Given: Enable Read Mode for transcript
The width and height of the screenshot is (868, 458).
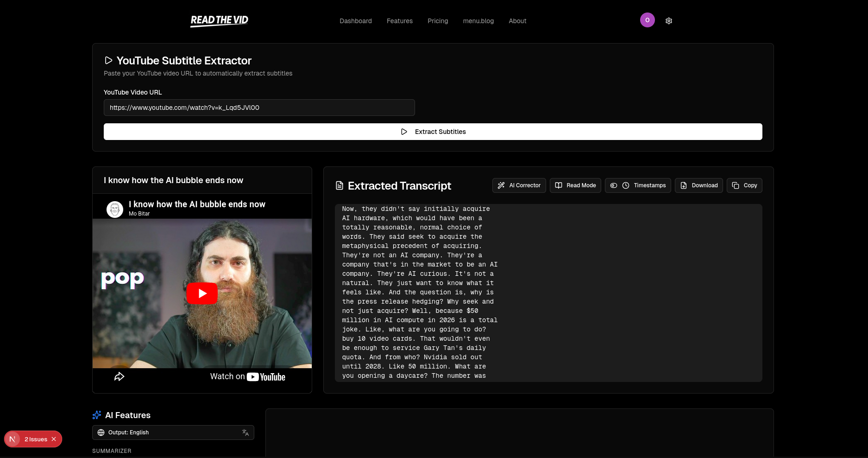Looking at the screenshot, I should (575, 185).
